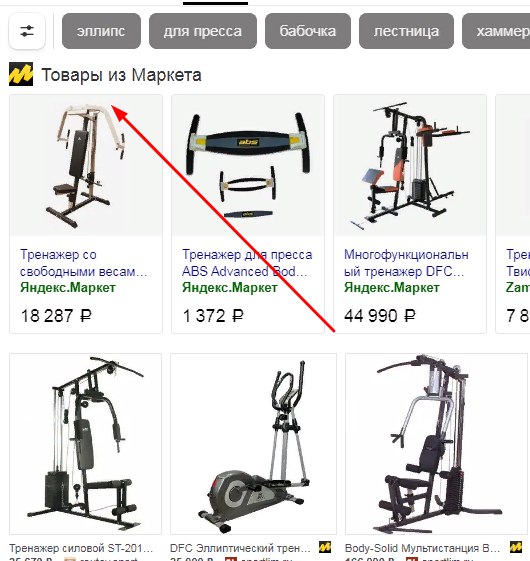Click the Yandex Market logo icon
The image size is (530, 561).
[x=21, y=74]
